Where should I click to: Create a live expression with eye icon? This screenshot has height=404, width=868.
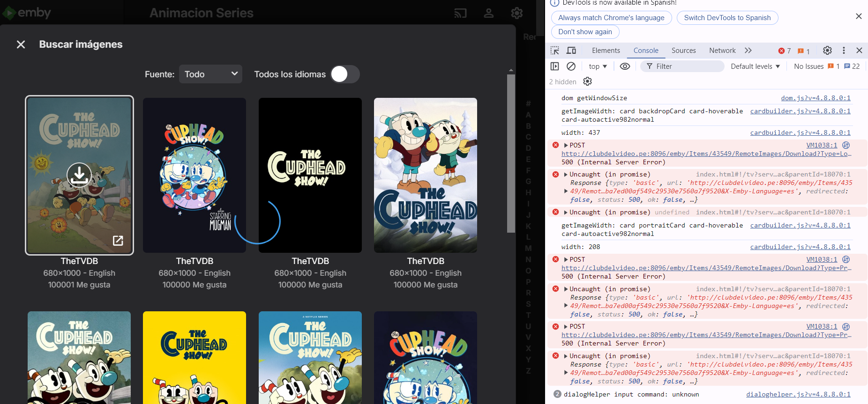(625, 66)
